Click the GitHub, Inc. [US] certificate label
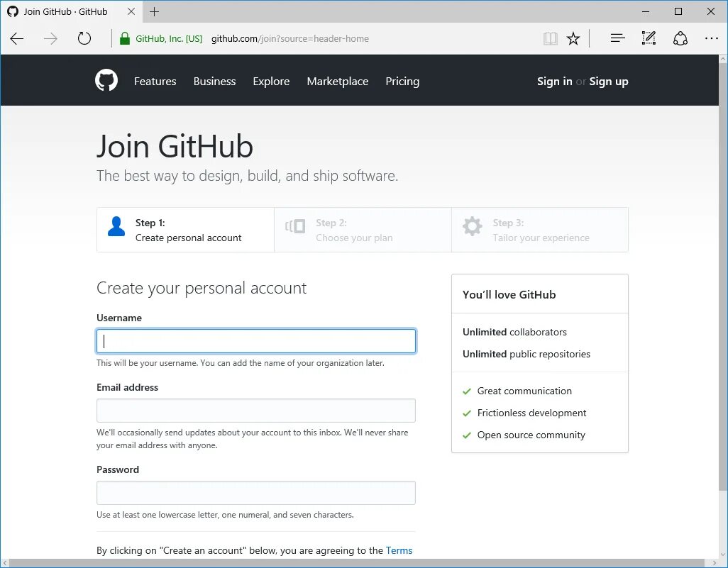 coord(169,38)
